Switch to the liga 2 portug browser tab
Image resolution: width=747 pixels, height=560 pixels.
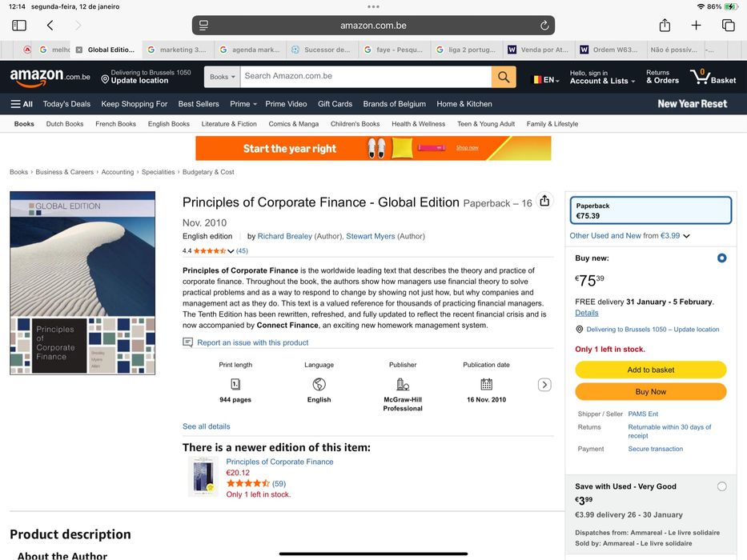click(467, 50)
